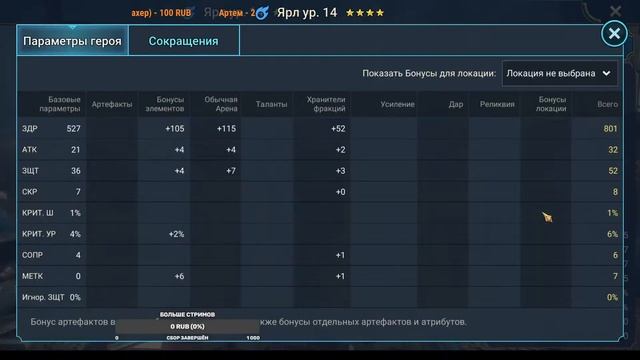This screenshot has height=360, width=640.
Task: Click the +6 element bonus for МЕТК
Action: (x=180, y=276)
